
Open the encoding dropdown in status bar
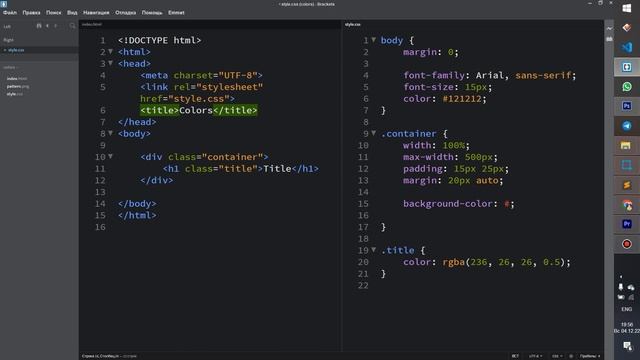coord(535,356)
